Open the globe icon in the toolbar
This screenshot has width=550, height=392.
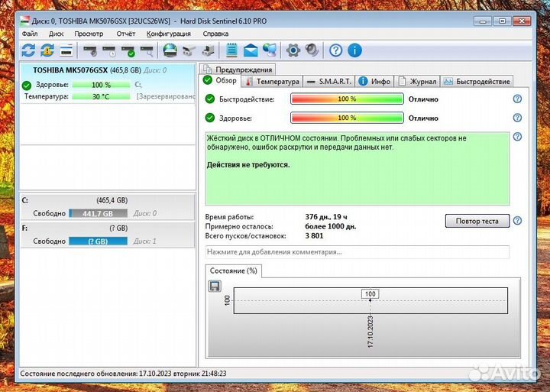click(170, 51)
